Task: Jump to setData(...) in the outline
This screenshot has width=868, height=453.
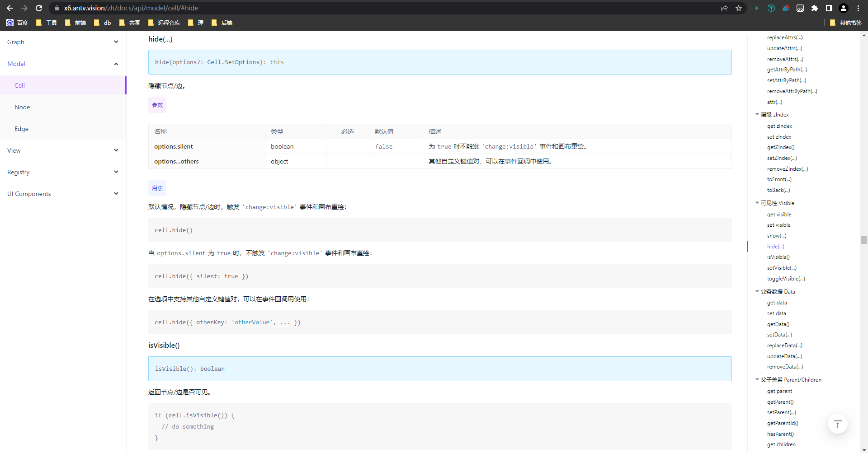Action: pyautogui.click(x=779, y=335)
